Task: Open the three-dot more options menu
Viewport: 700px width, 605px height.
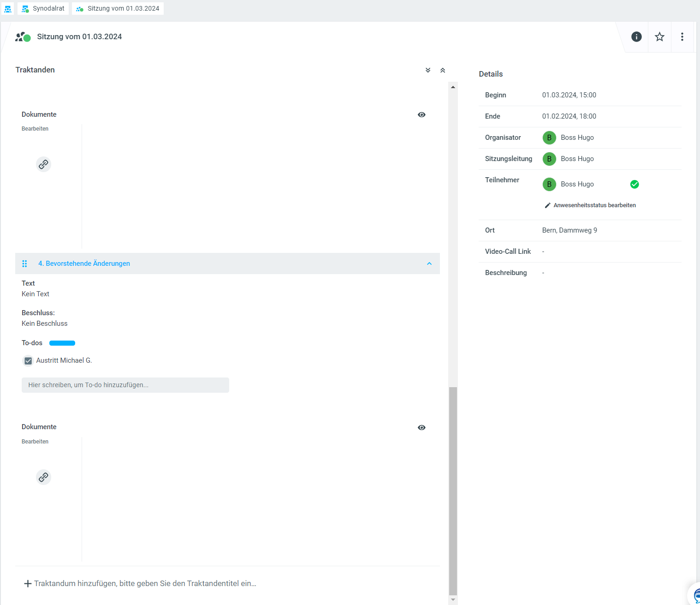Action: point(682,37)
